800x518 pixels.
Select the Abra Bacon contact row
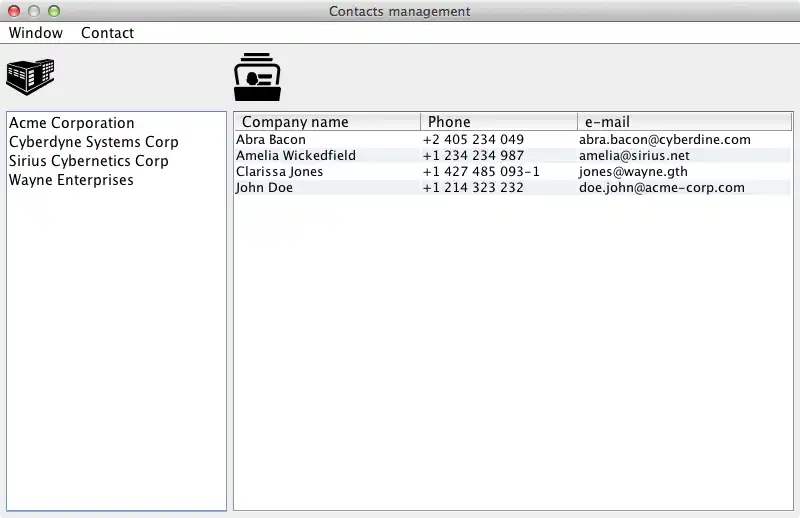click(271, 140)
